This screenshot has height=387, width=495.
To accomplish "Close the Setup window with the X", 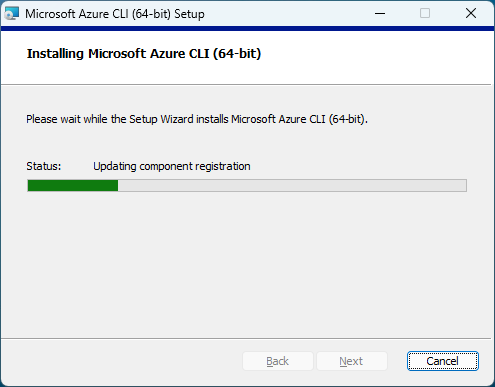I will click(471, 14).
